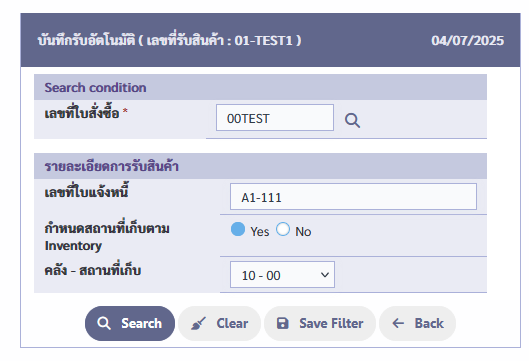Click the magnifier icon inside the Search button
The width and height of the screenshot is (529, 361).
[x=104, y=323]
